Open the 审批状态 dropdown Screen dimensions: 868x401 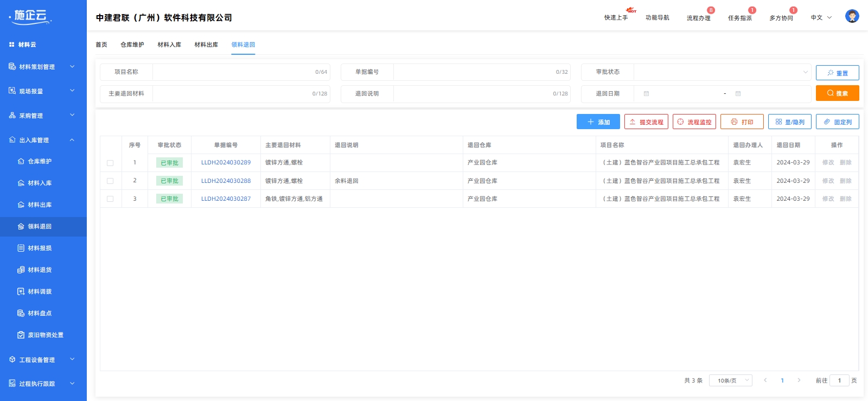(722, 72)
